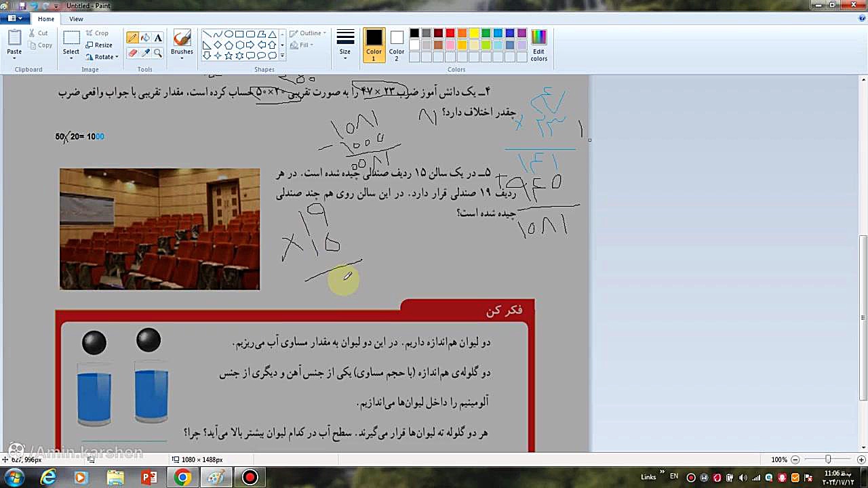Expand the Shapes gallery with More arrow
Screen dimensions: 868x488
click(x=282, y=56)
